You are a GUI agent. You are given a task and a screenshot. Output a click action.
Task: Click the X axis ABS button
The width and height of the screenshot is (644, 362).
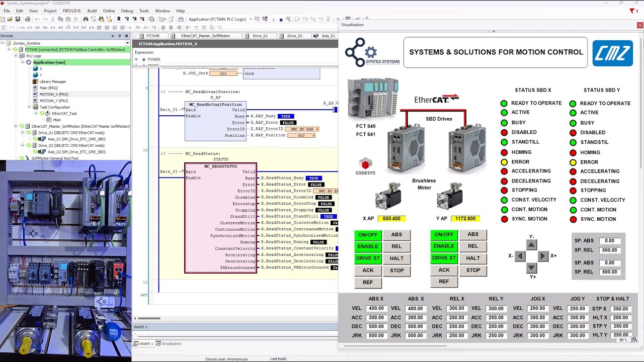coord(397,235)
